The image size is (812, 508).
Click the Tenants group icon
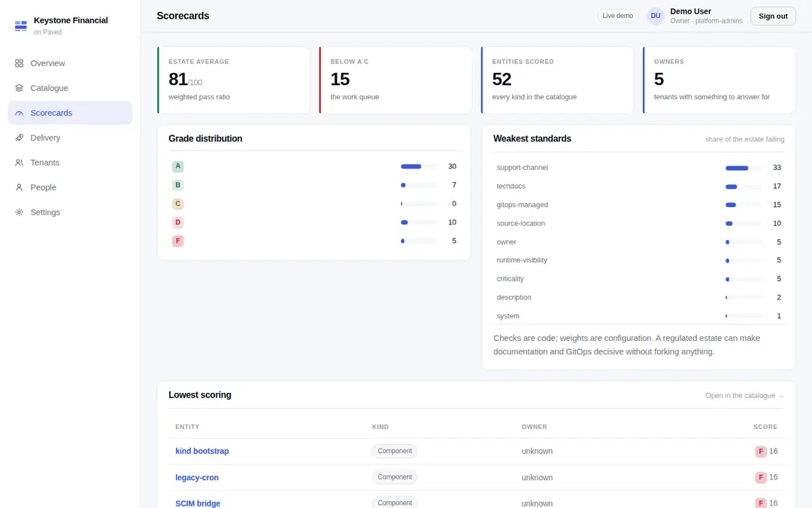(19, 163)
